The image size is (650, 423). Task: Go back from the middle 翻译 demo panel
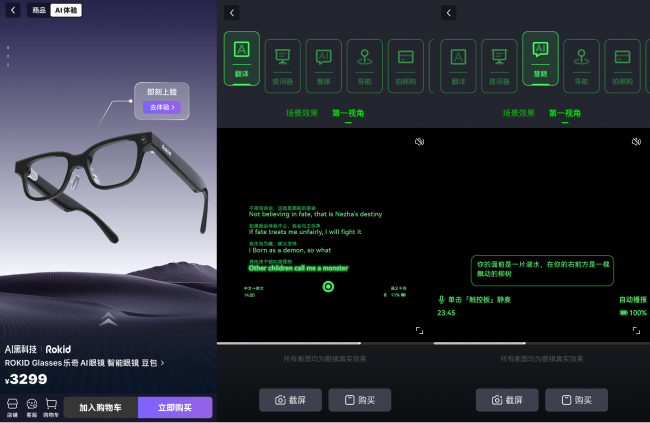(232, 13)
